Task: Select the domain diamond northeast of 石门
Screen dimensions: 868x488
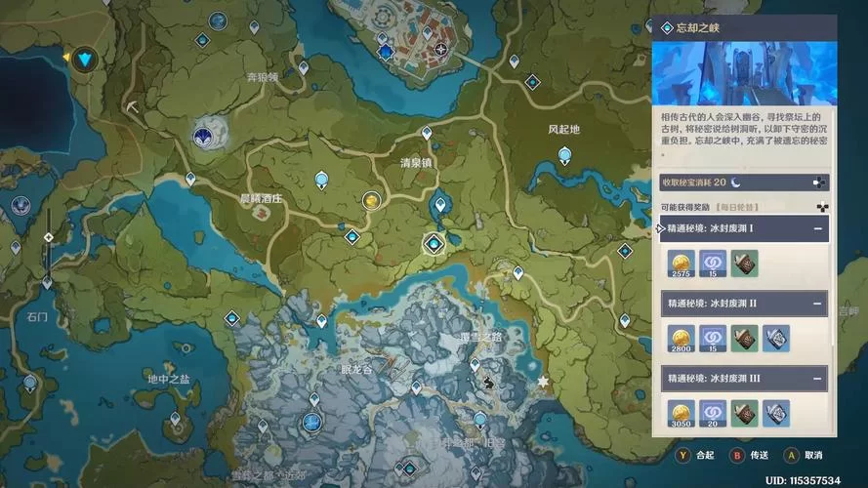Action: pos(232,318)
